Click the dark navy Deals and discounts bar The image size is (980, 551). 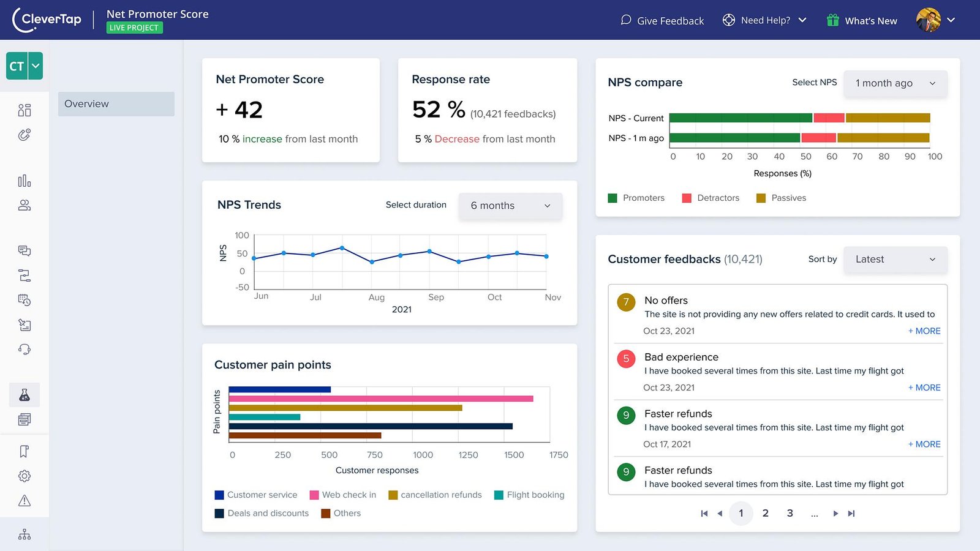(371, 426)
